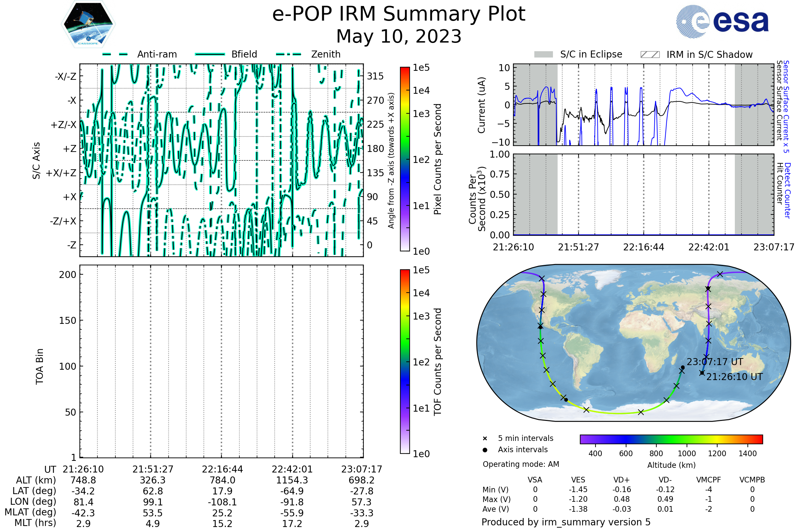The image size is (798, 532).
Task: Click the S/C in Eclipse gray legend patch
Action: 543,55
